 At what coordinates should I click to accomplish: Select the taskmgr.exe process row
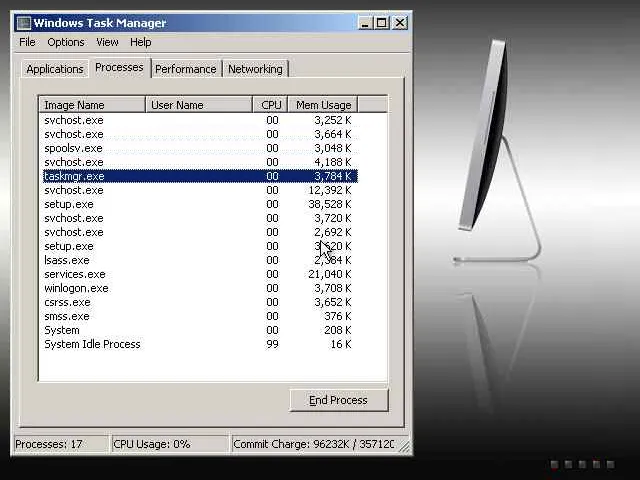tap(200, 176)
